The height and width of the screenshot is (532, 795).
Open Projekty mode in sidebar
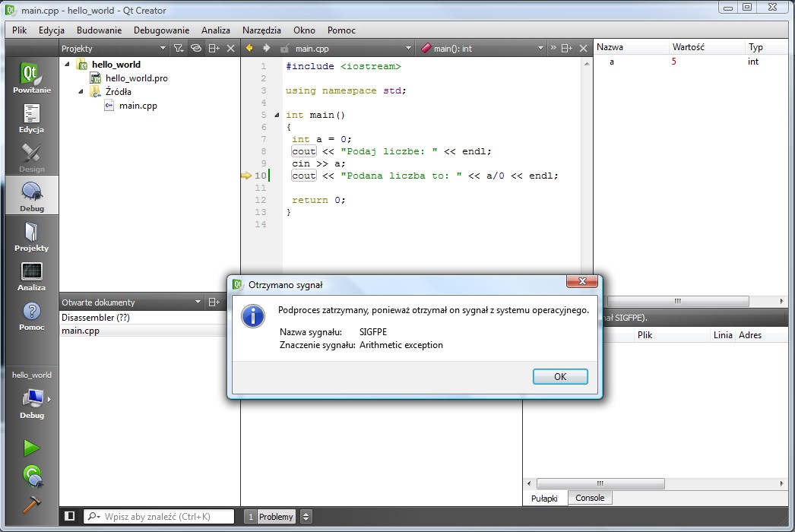[31, 236]
